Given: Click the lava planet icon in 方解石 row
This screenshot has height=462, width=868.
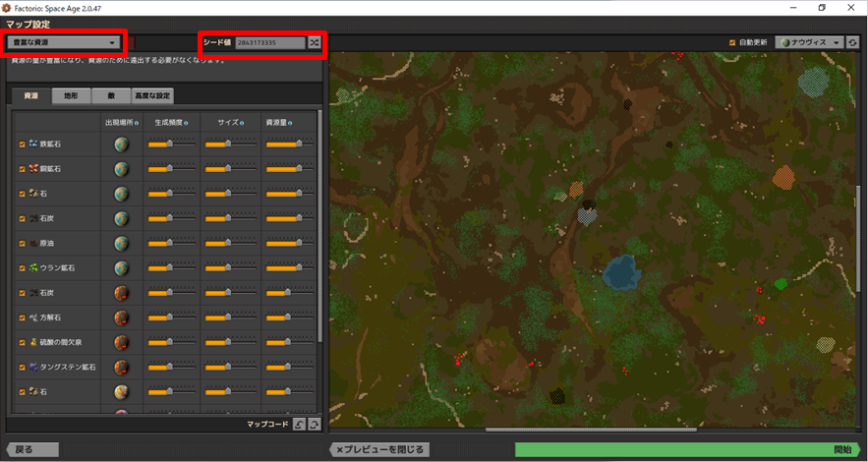Looking at the screenshot, I should click(x=121, y=318).
